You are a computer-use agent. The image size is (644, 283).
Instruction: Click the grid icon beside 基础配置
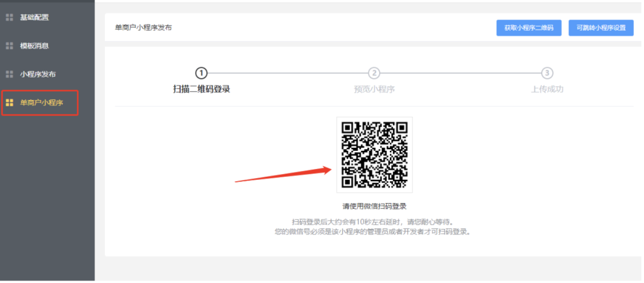(x=9, y=17)
